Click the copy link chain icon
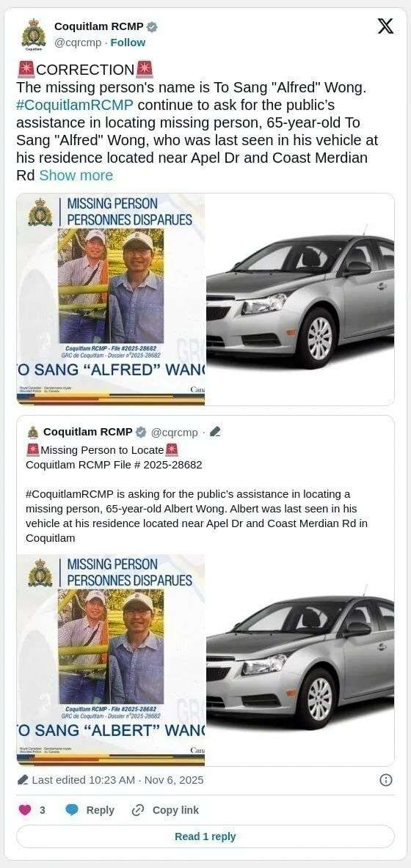 pyautogui.click(x=137, y=810)
